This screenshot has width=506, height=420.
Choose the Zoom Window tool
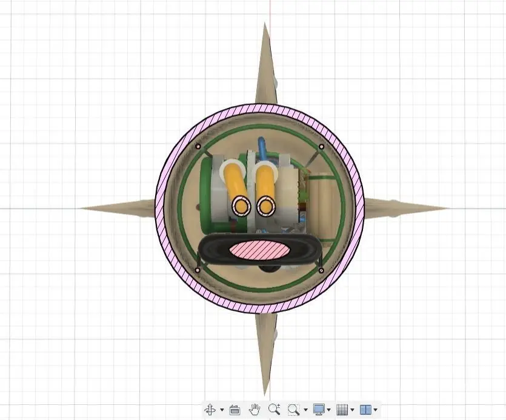[294, 409]
